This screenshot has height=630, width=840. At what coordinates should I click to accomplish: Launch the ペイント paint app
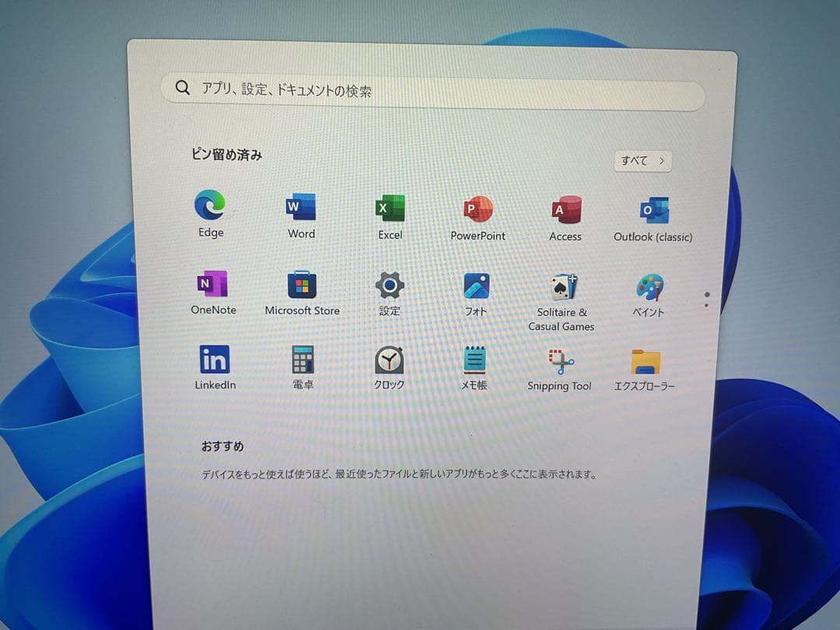coord(649,288)
